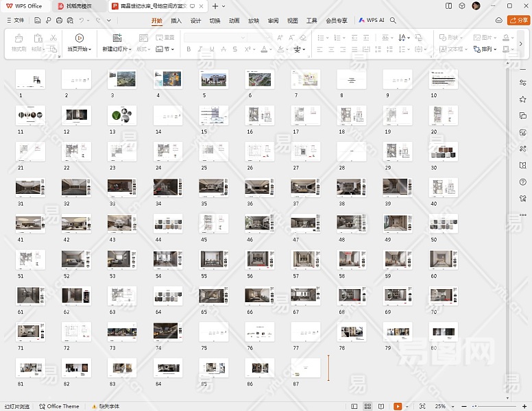Click the play from current slide icon

click(80, 38)
